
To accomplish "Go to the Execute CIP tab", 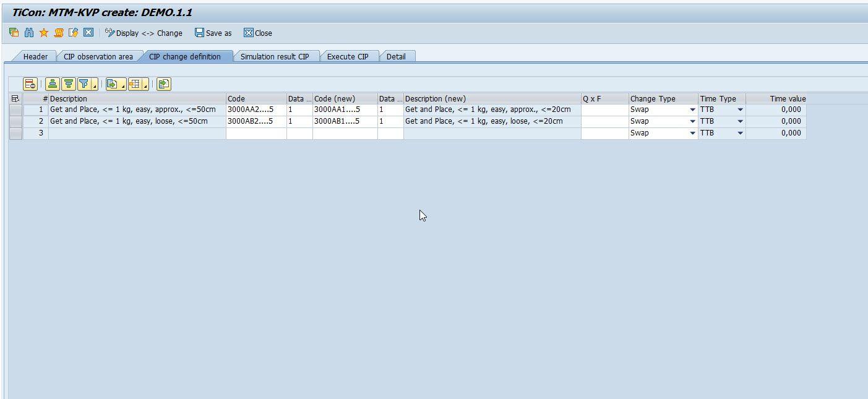I will pyautogui.click(x=347, y=56).
